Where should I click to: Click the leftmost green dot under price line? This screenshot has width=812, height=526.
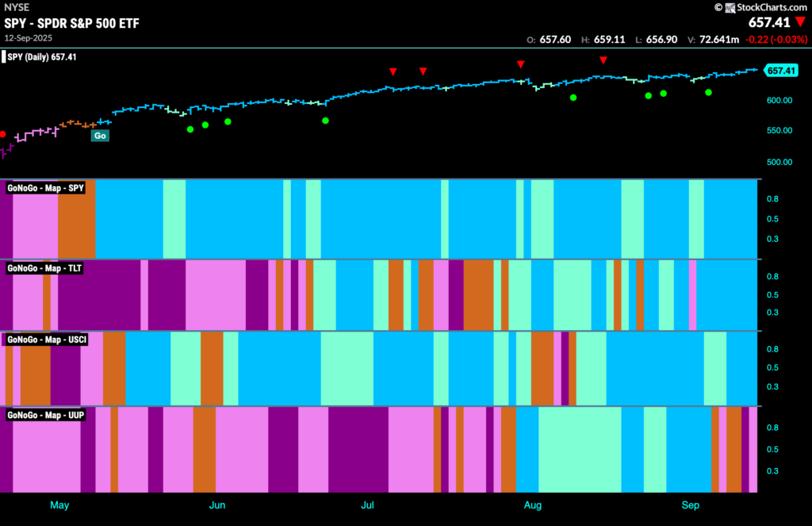(190, 129)
